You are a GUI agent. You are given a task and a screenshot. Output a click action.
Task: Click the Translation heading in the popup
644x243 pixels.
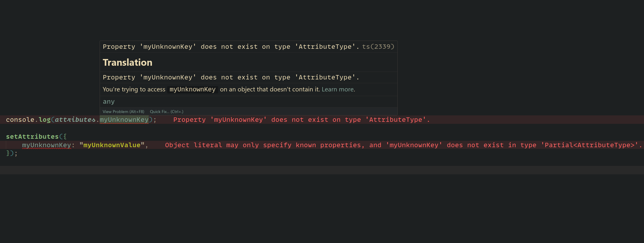tap(127, 63)
